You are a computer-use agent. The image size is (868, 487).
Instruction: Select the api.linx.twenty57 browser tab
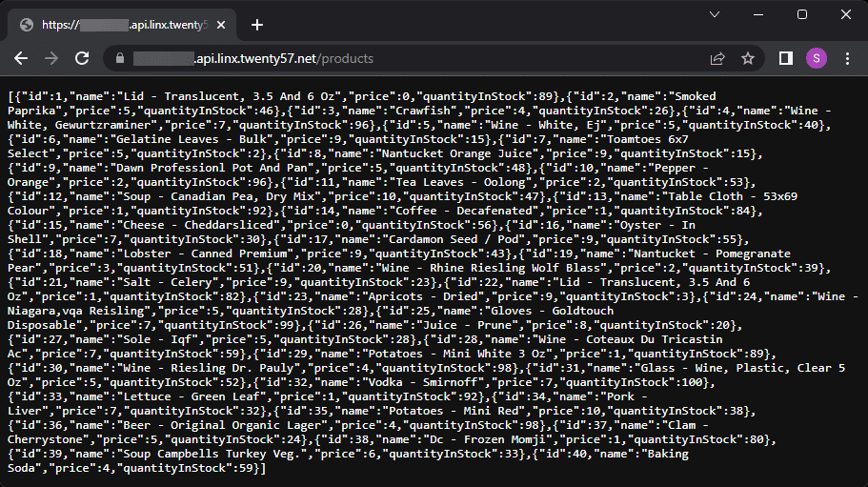tap(122, 25)
